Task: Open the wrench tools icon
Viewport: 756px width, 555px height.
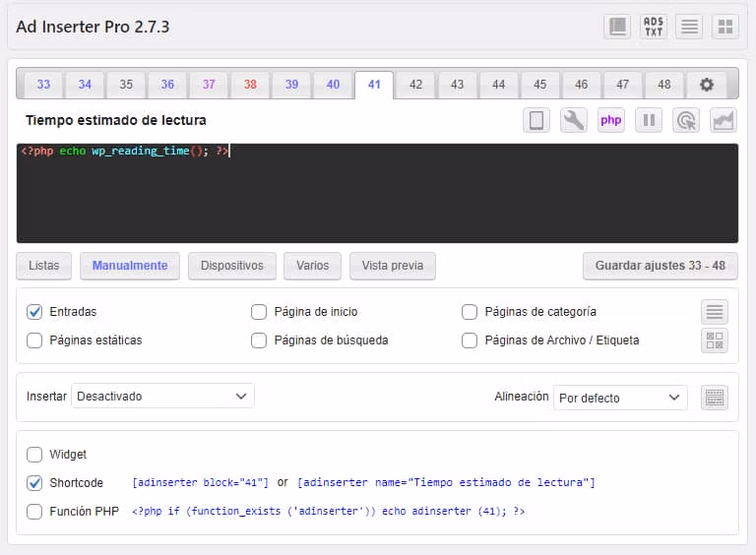Action: click(573, 120)
